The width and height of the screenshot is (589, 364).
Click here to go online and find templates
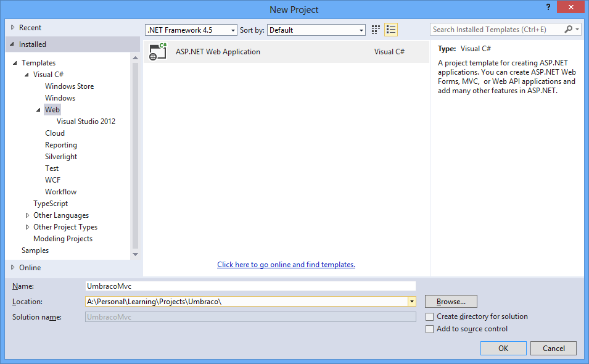coord(286,264)
